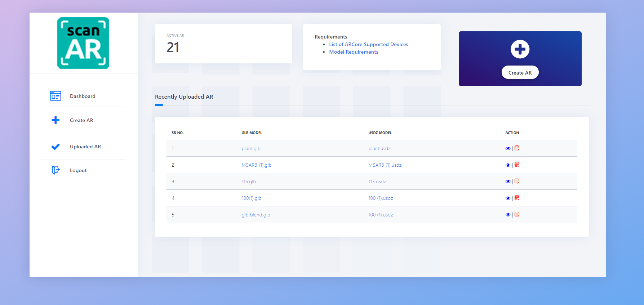The width and height of the screenshot is (644, 305).
Task: Click the USDZ MODEL column header
Action: 380,133
